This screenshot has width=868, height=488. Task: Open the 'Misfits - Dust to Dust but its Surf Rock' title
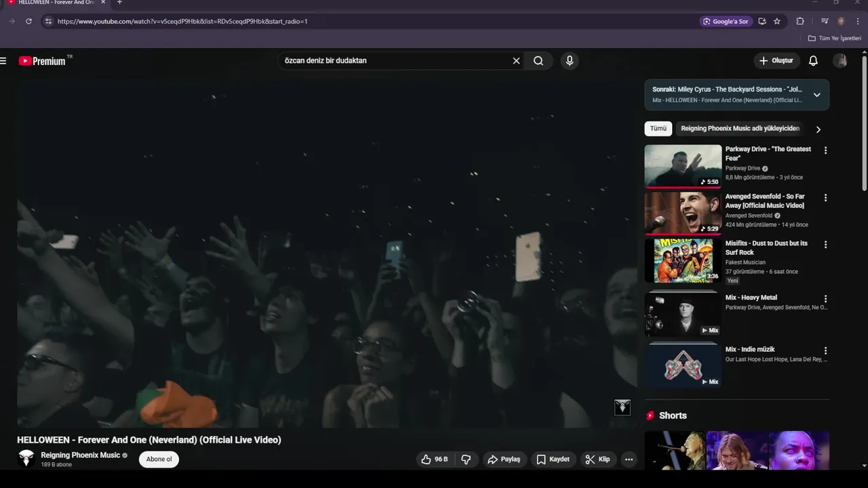point(766,248)
